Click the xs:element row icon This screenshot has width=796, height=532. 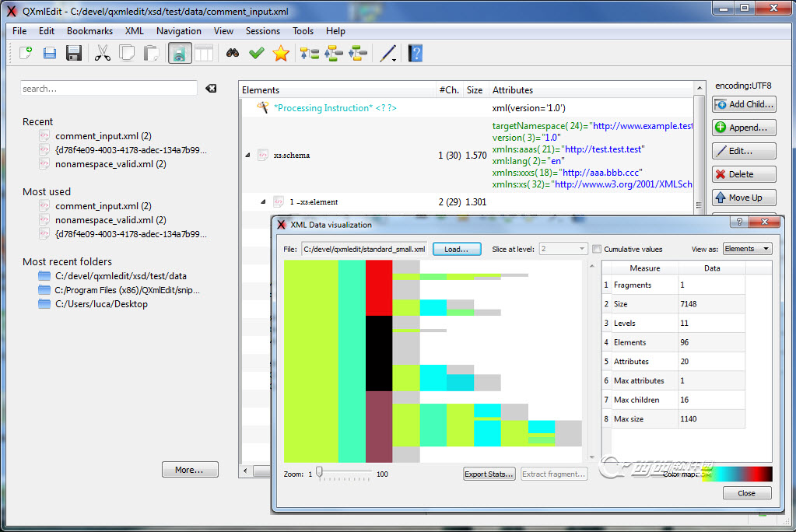pos(279,201)
